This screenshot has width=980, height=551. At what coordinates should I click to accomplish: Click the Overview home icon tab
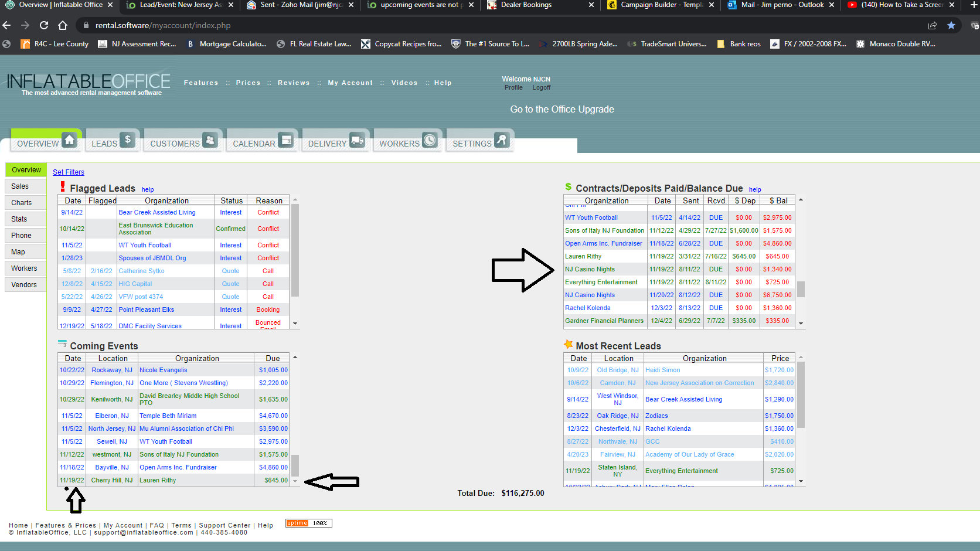pos(46,141)
